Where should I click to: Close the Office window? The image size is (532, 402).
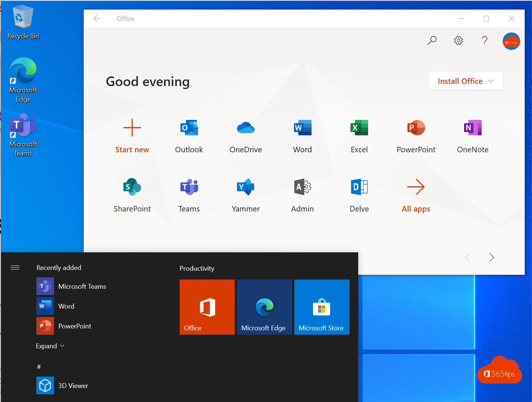coord(511,18)
